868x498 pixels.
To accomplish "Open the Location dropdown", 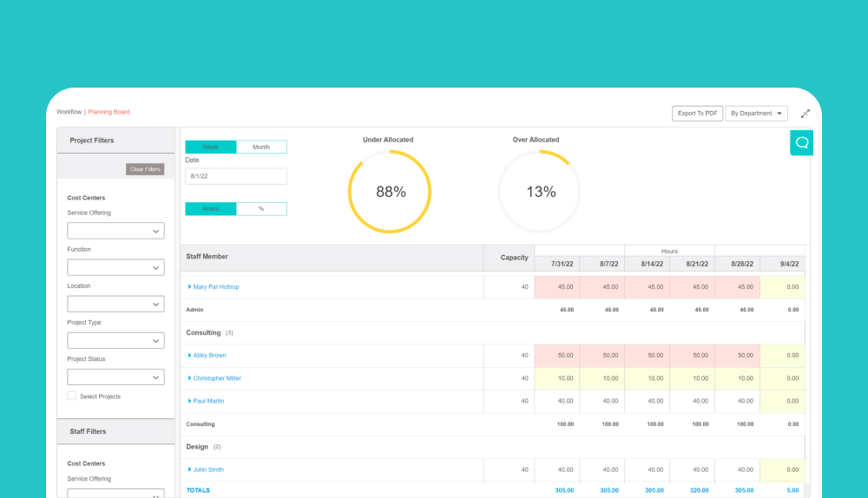I will [115, 304].
